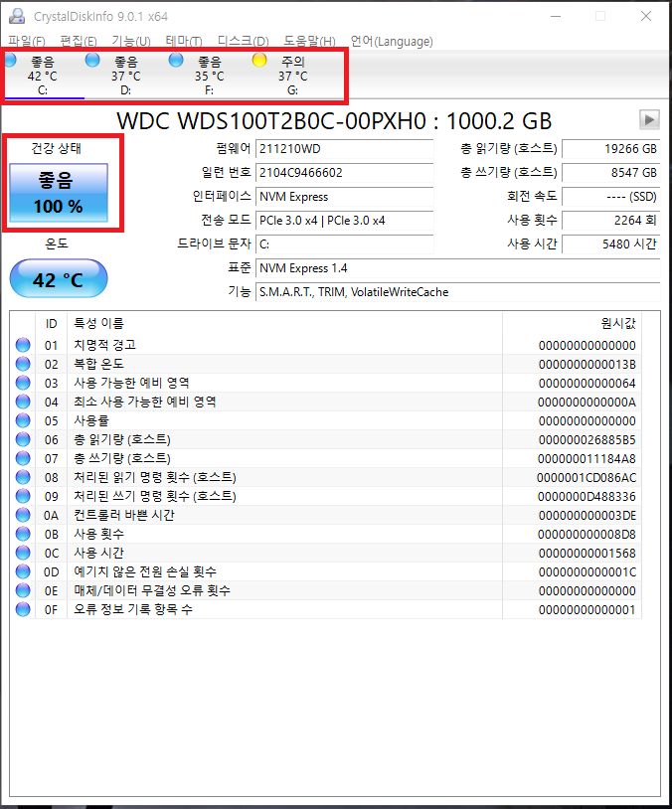
Task: Click the 온도 label above the temperature
Action: click(x=57, y=243)
